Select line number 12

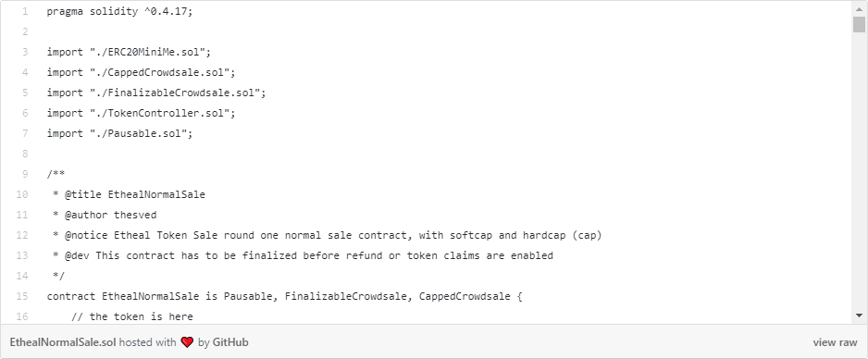22,235
